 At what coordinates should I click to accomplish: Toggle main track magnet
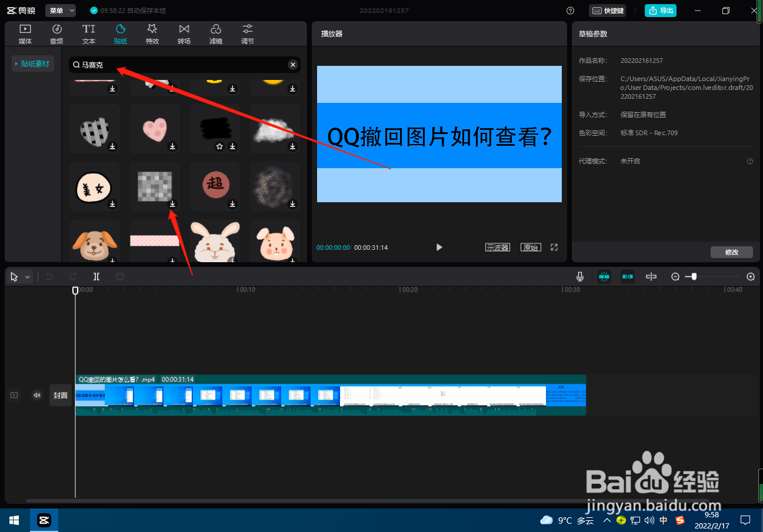pyautogui.click(x=604, y=277)
